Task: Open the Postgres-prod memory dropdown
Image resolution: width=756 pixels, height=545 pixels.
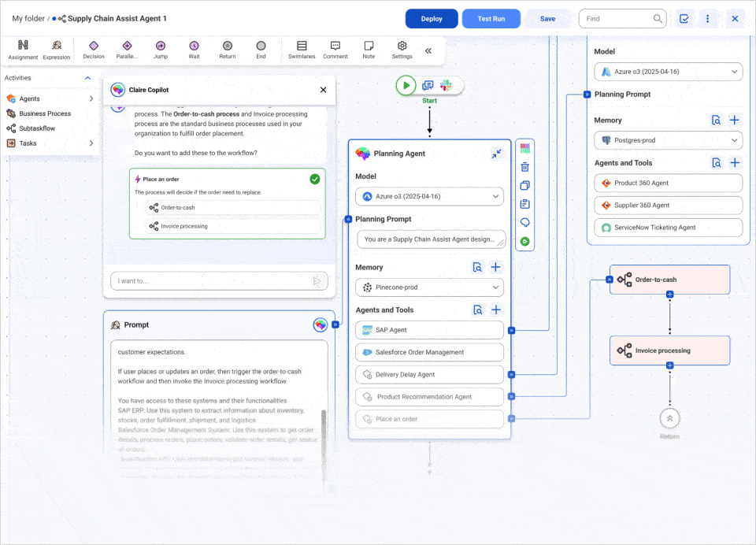Action: (x=669, y=140)
